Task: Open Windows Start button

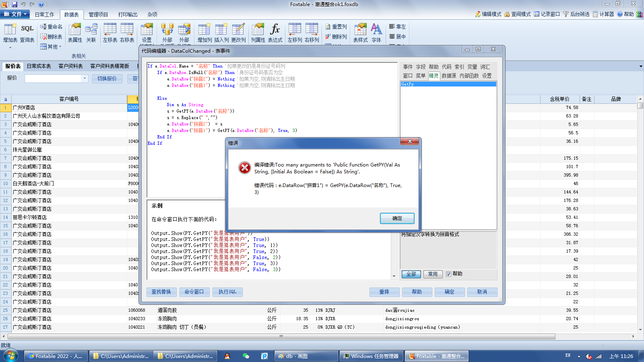Action: click(x=11, y=356)
